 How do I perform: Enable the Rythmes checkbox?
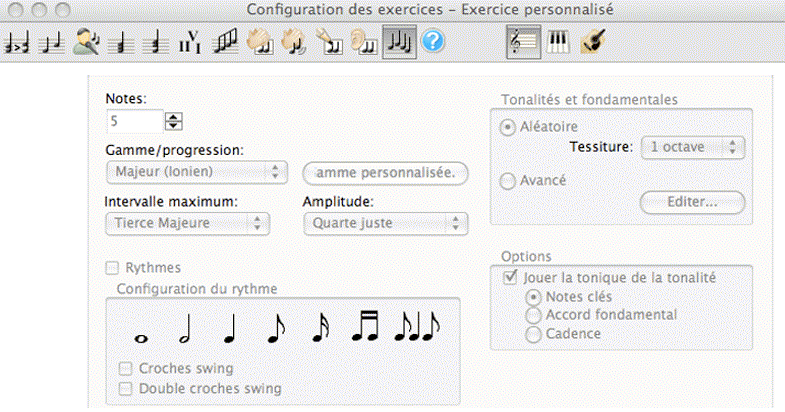click(112, 268)
